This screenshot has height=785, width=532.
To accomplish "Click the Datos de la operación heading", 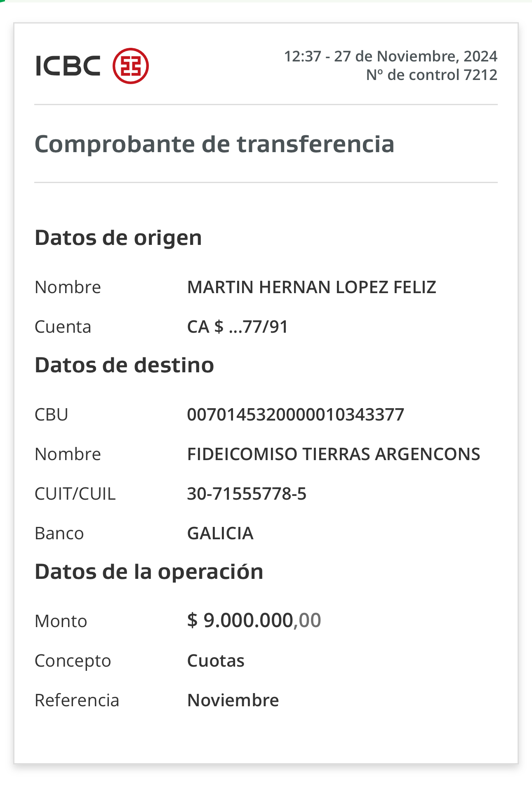I will point(149,572).
